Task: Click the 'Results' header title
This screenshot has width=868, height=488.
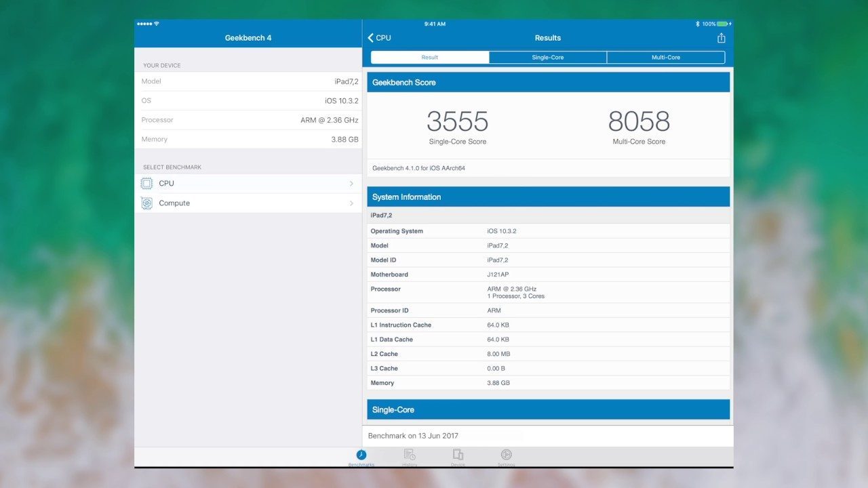Action: tap(548, 38)
